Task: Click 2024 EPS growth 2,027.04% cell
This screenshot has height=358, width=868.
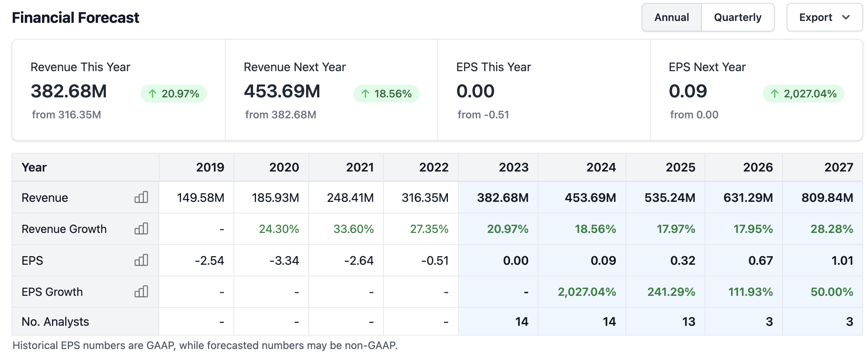Action: (x=587, y=292)
